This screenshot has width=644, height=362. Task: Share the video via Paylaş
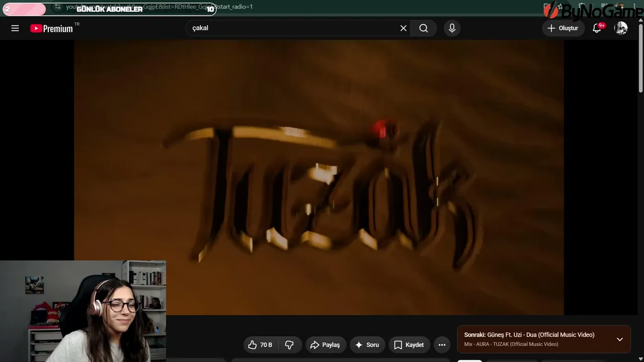coord(326,345)
